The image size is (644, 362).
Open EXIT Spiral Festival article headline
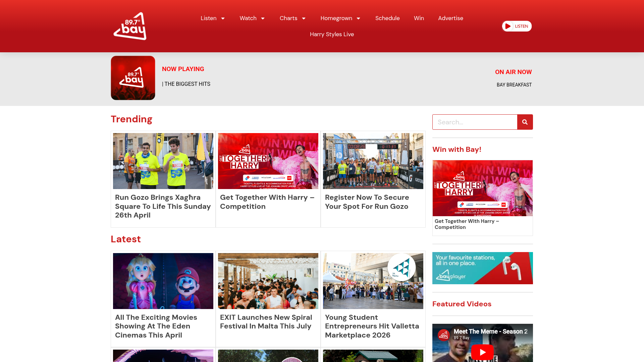point(266,322)
